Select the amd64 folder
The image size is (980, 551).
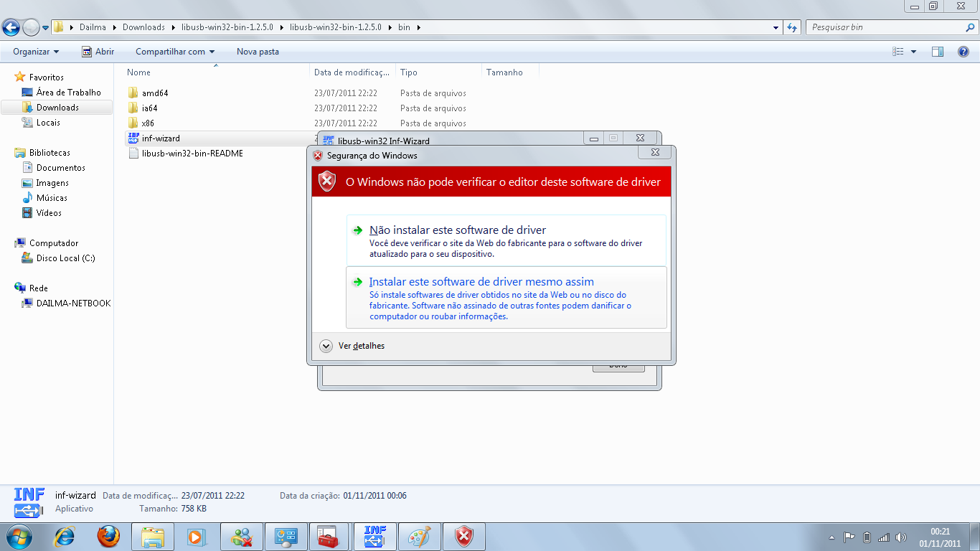pos(155,93)
